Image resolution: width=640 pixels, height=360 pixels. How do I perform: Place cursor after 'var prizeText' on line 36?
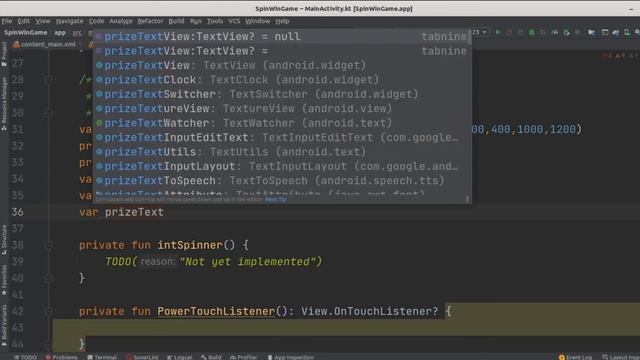[164, 212]
